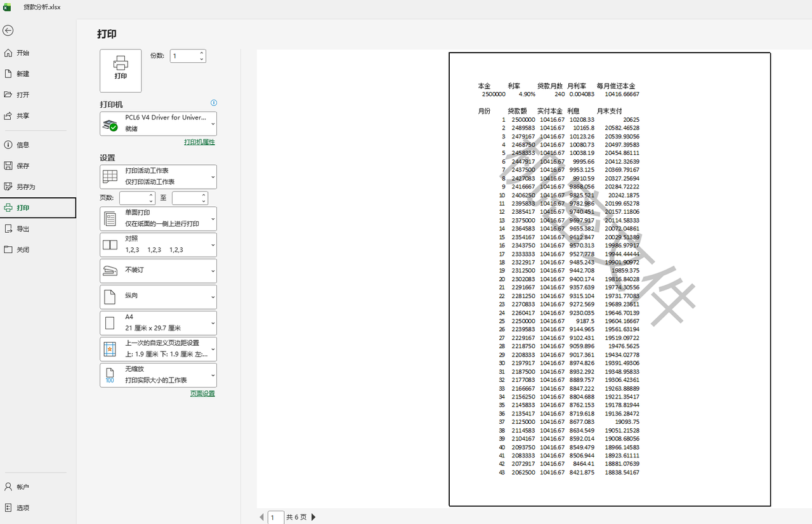
Task: Increase the number of copies
Action: pos(202,53)
